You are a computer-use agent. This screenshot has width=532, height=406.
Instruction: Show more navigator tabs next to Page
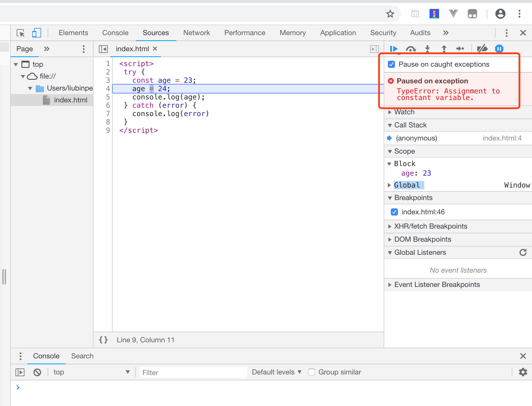(x=46, y=49)
